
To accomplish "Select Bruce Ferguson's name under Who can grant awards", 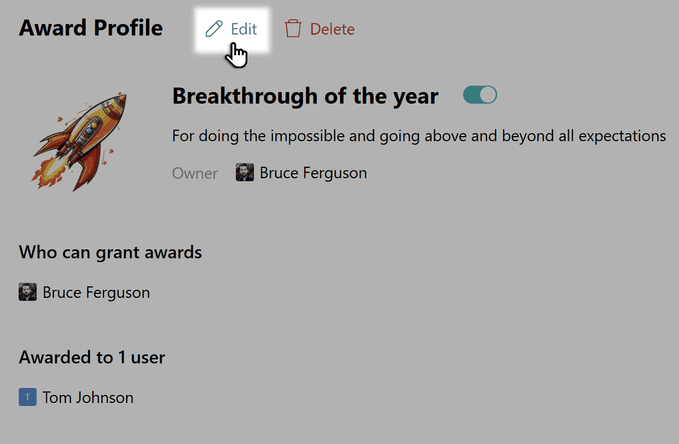I will point(96,293).
